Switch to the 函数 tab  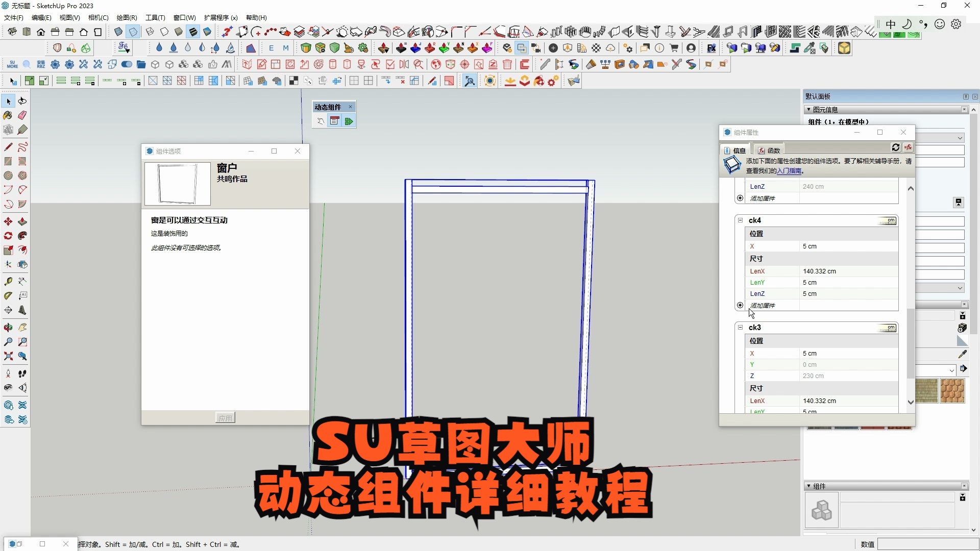pos(769,150)
